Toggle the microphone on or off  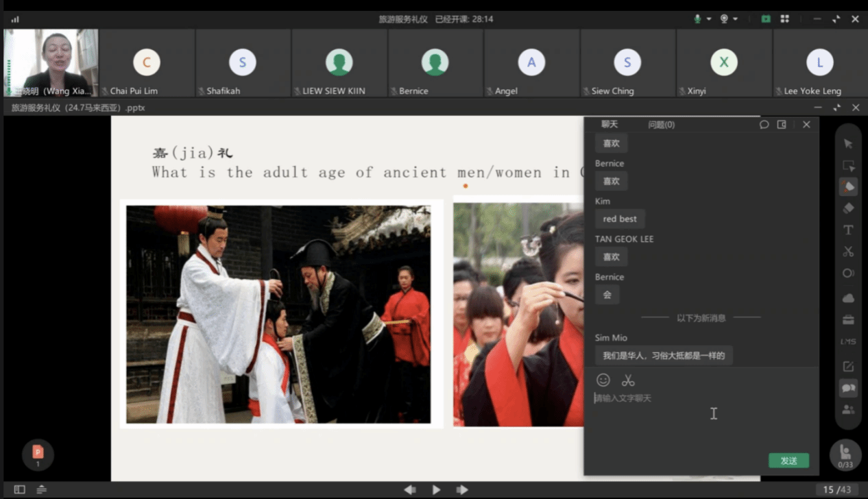697,19
